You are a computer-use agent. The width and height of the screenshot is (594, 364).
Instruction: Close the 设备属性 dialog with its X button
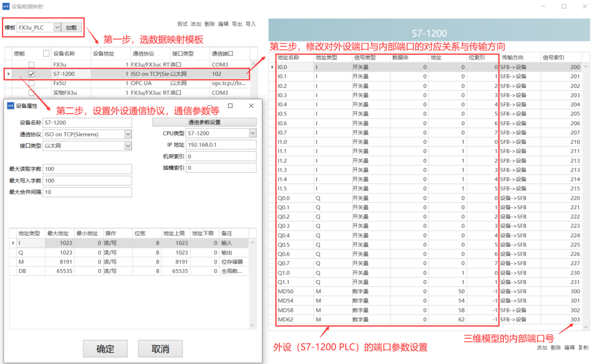point(251,106)
